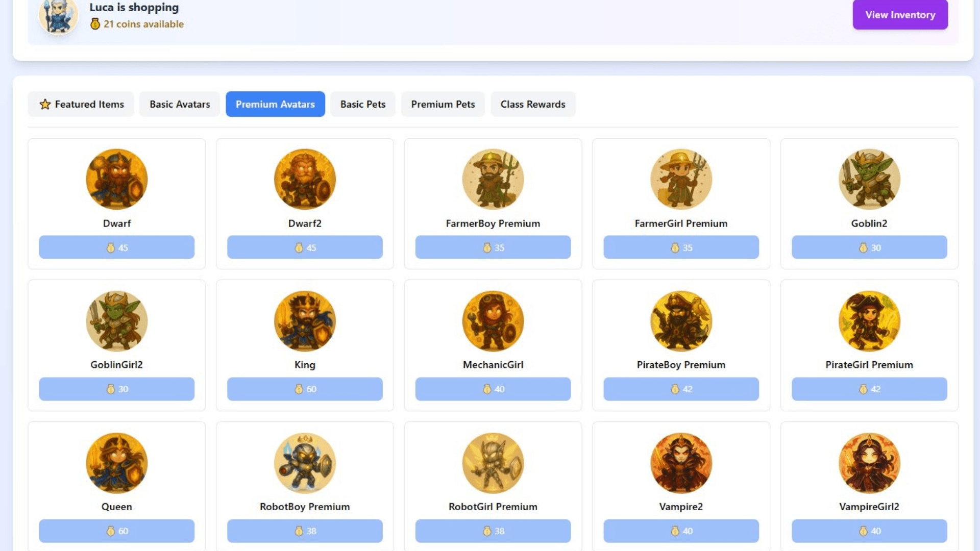Image resolution: width=980 pixels, height=551 pixels.
Task: Buy the Queen avatar for 60 coins
Action: pos(116,531)
